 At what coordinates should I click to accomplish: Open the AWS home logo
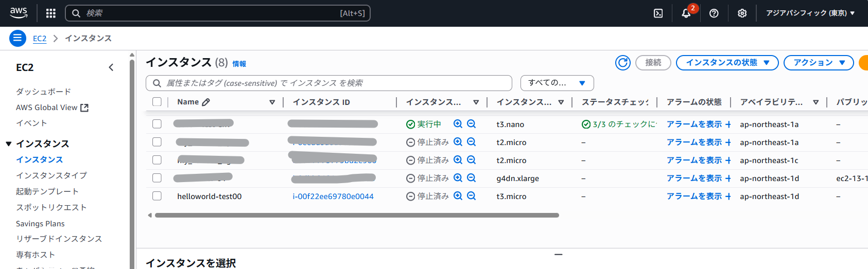[x=19, y=13]
